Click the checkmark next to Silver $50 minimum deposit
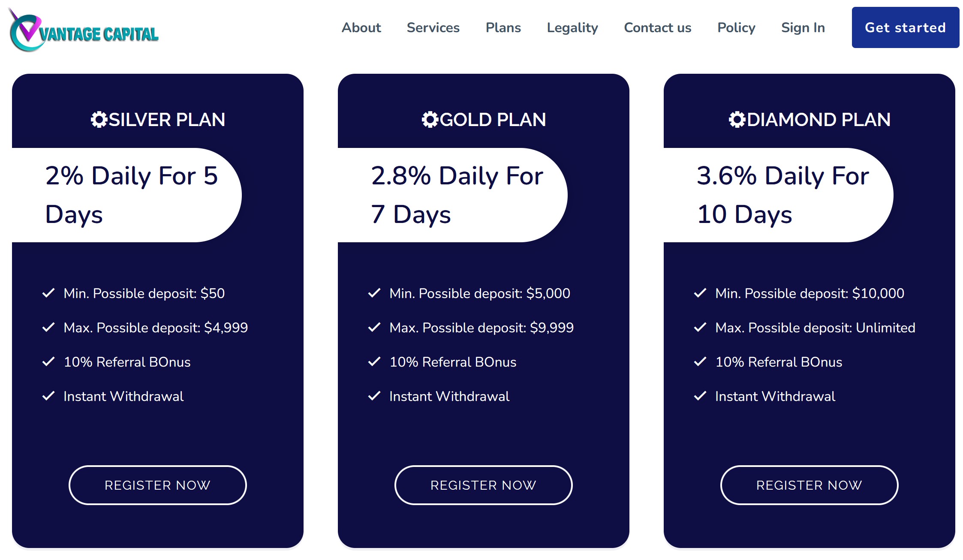This screenshot has width=963, height=560. click(48, 293)
